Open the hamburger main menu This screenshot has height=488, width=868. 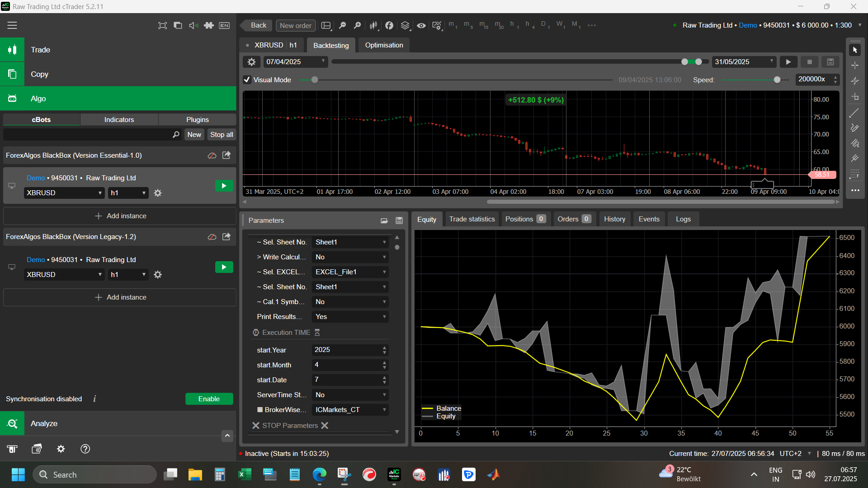(x=12, y=25)
